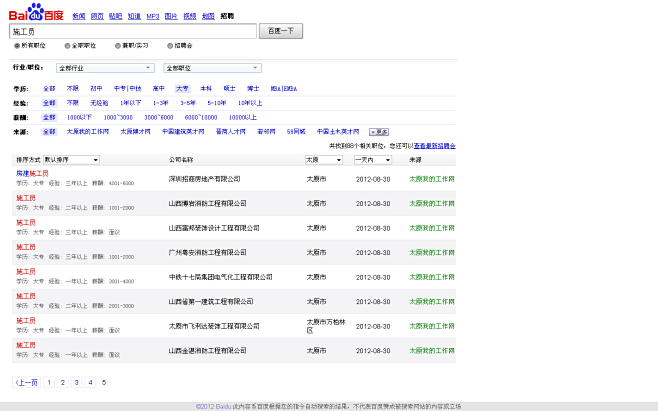Open the 全部职位 position dropdown
This screenshot has height=411, width=658.
212,68
